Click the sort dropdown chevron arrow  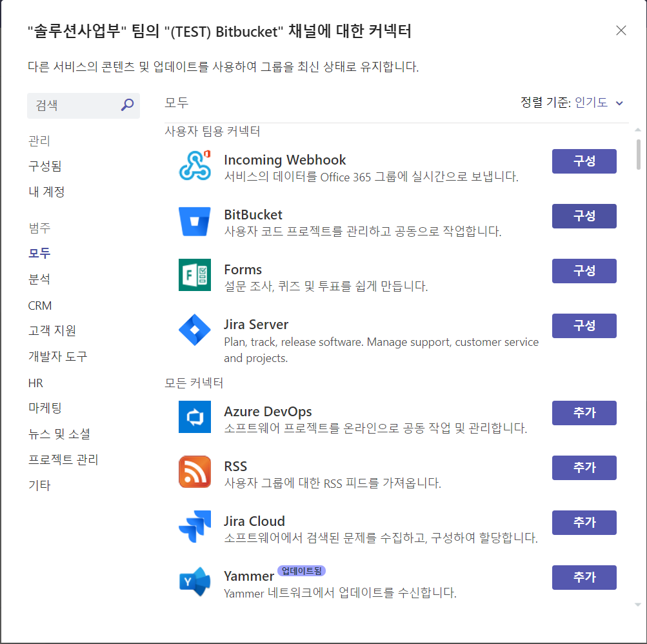(619, 103)
